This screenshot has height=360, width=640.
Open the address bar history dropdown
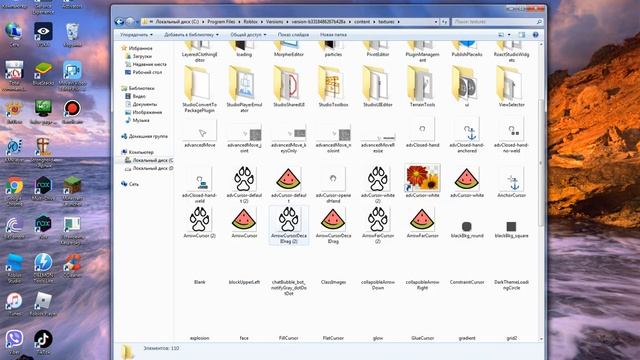436,22
